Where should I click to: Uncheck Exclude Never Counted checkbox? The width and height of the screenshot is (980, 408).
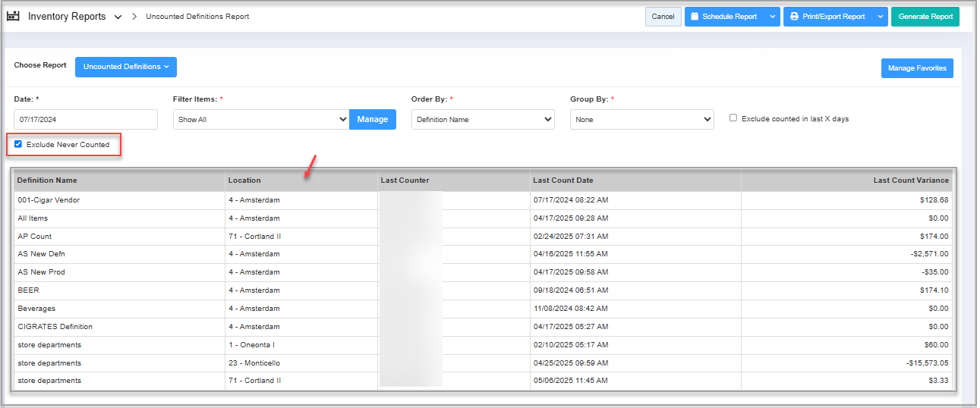click(x=18, y=144)
